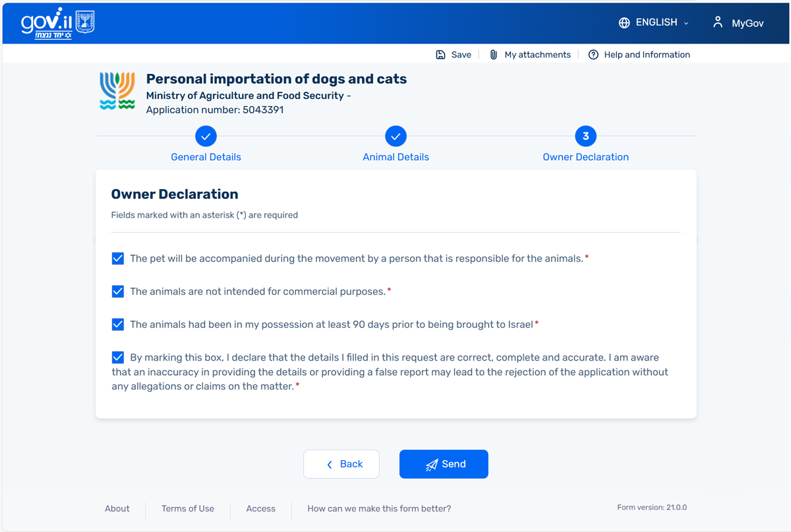The height and width of the screenshot is (532, 791).
Task: Toggle the not for commercial purposes checkbox
Action: click(x=118, y=291)
